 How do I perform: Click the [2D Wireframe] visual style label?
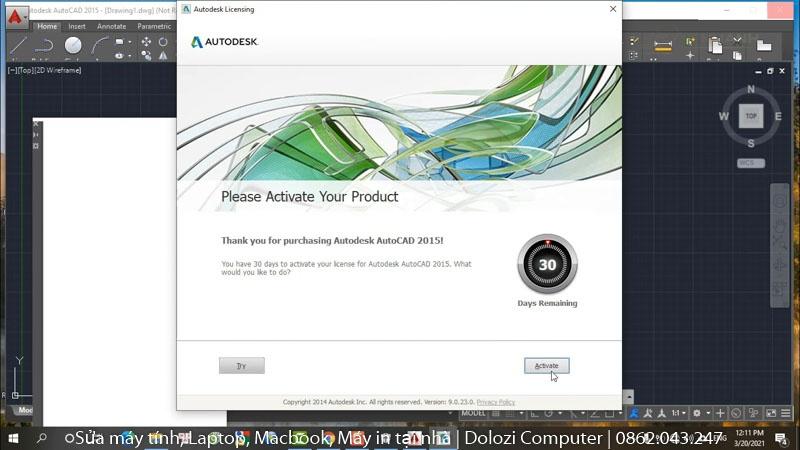click(x=57, y=70)
